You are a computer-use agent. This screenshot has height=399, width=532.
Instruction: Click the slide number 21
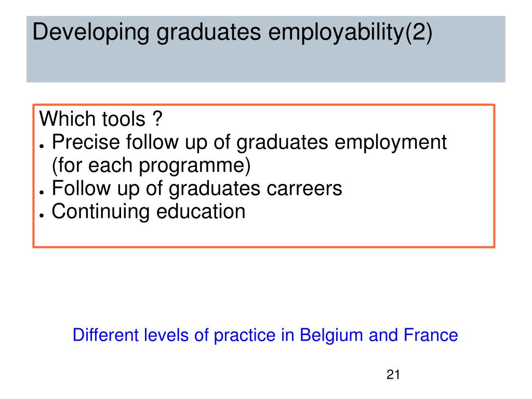click(393, 375)
